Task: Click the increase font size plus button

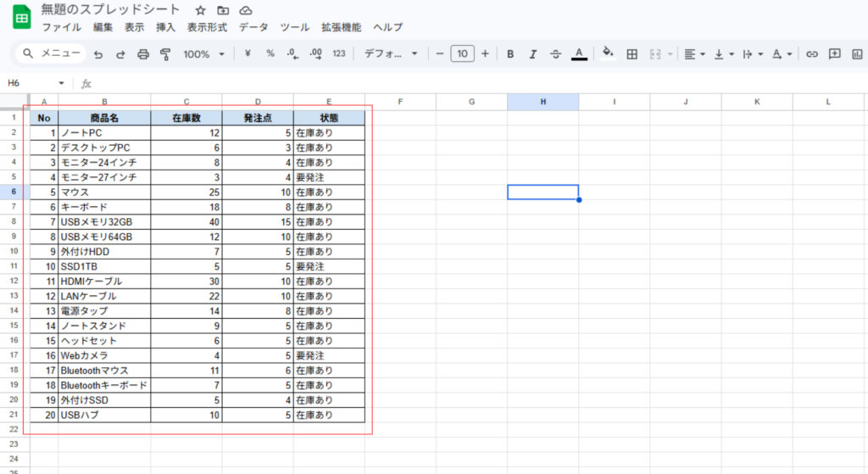Action: pyautogui.click(x=485, y=54)
